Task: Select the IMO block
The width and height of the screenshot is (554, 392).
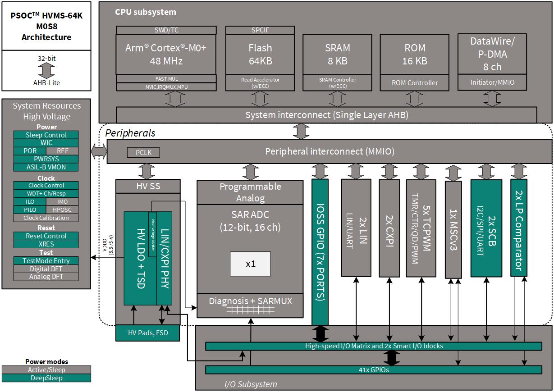Action: 63,201
